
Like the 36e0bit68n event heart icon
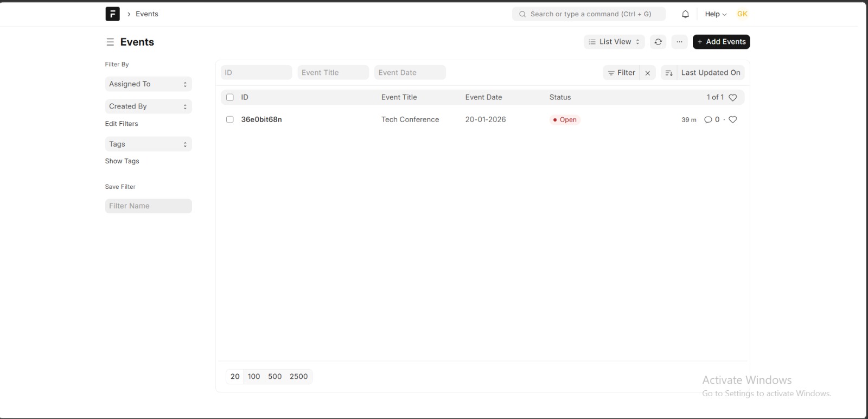pyautogui.click(x=733, y=120)
